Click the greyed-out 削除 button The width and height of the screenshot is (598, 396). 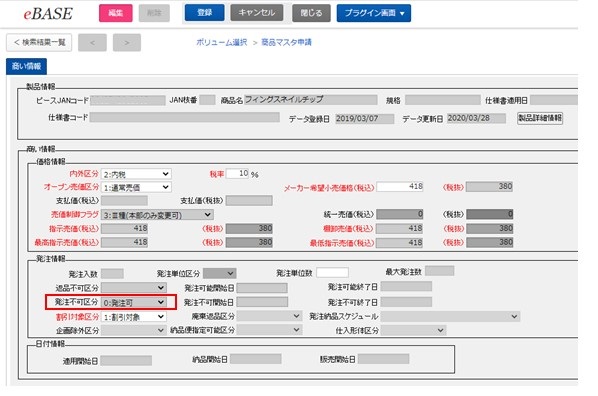click(x=154, y=13)
